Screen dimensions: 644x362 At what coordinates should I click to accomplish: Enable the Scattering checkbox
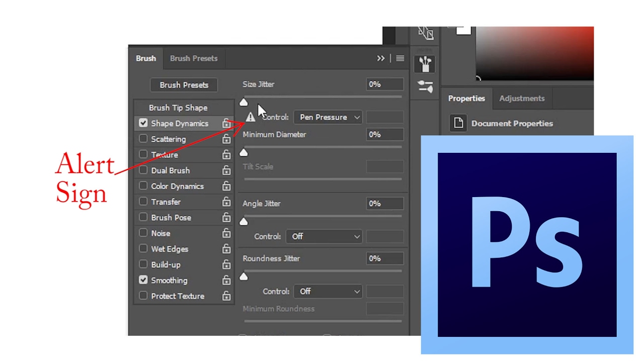(143, 139)
